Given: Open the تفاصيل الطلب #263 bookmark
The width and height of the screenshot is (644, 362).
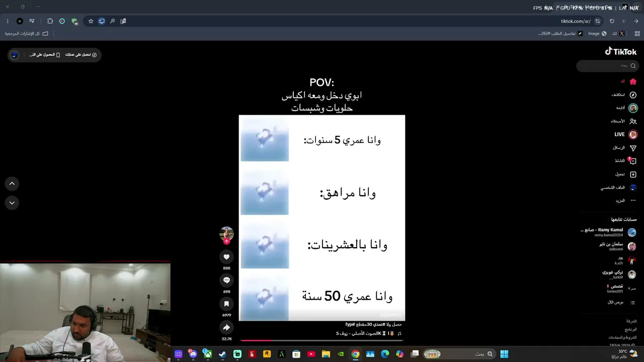Looking at the screenshot, I should tap(560, 34).
